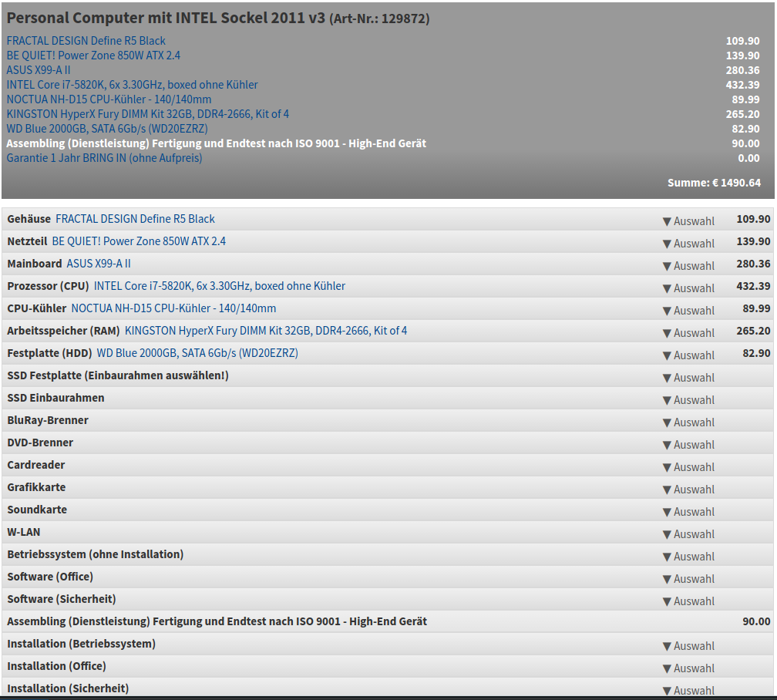
Task: Expand Auswahl for BluRay-Brenner row
Action: [689, 422]
